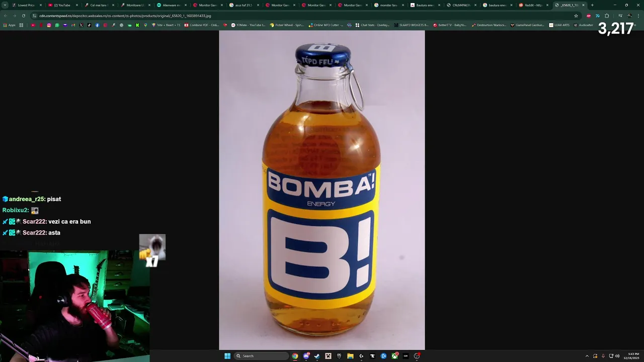644x362 pixels.
Task: Open the Vite + React + TS bookmark
Action: coord(166,25)
